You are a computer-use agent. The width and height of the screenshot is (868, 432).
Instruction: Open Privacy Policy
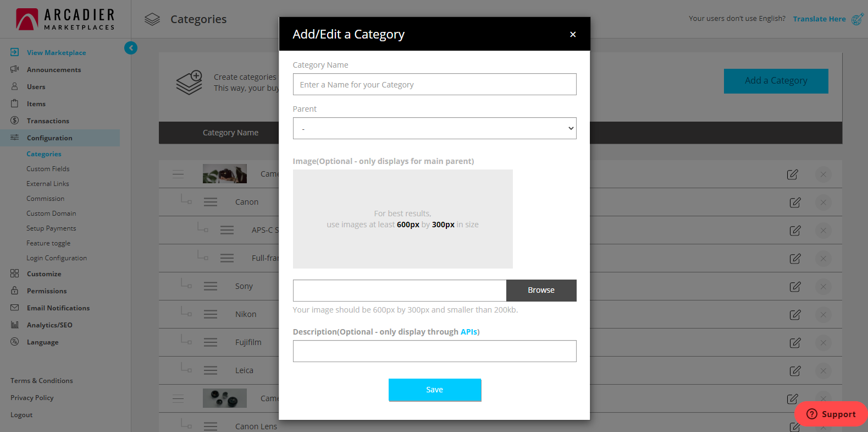(x=32, y=398)
